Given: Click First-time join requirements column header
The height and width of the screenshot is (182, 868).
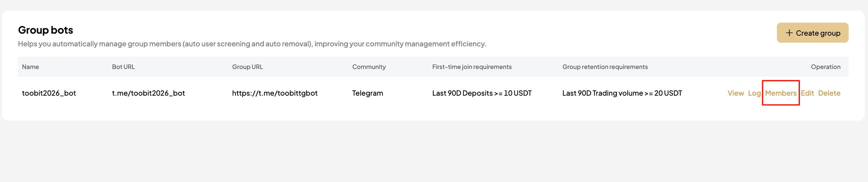Looking at the screenshot, I should (x=472, y=67).
